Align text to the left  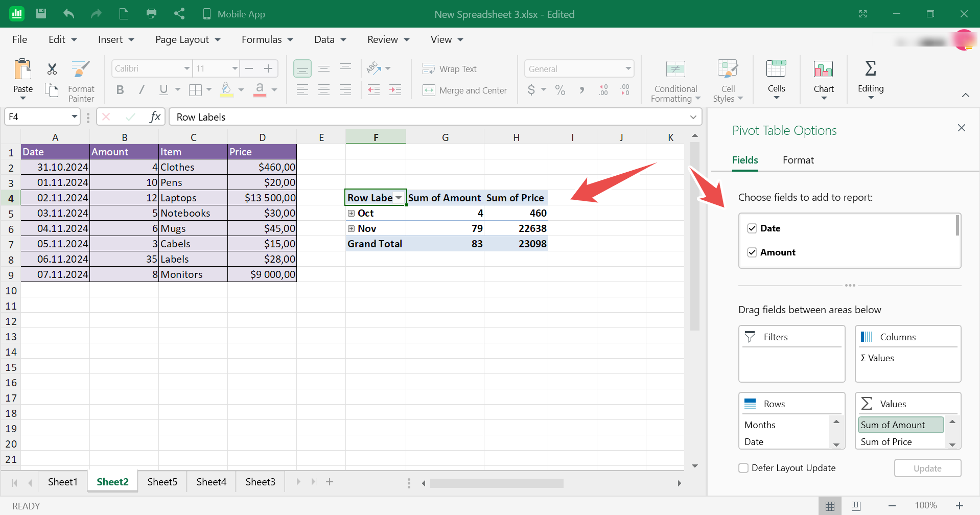[302, 90]
